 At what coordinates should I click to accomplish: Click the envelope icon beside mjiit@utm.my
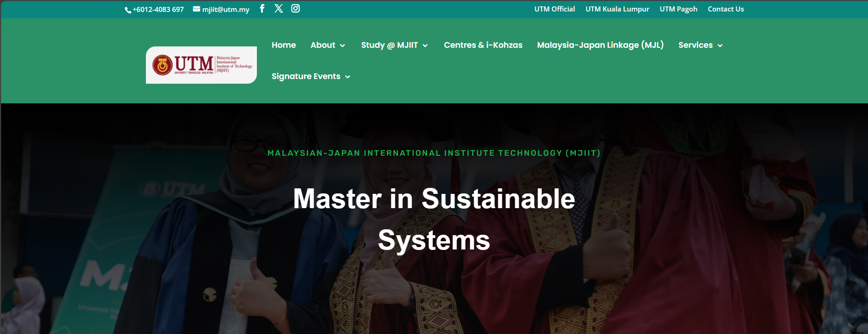[196, 9]
